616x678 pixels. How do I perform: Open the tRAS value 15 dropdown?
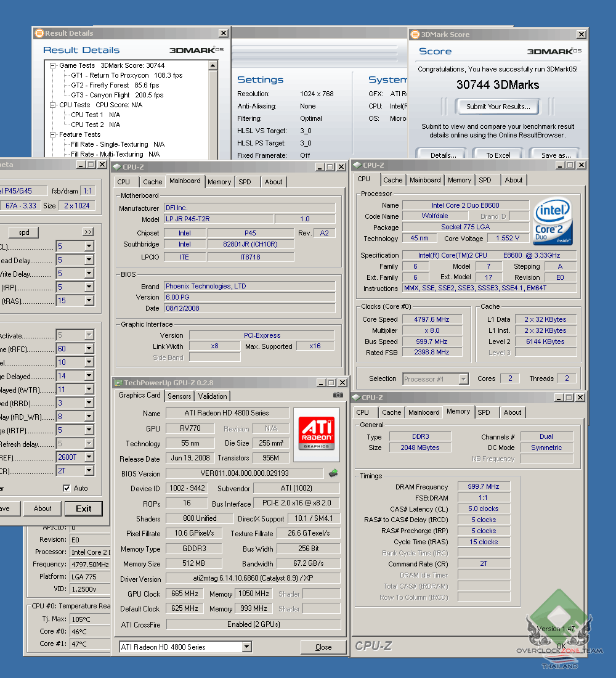[89, 301]
